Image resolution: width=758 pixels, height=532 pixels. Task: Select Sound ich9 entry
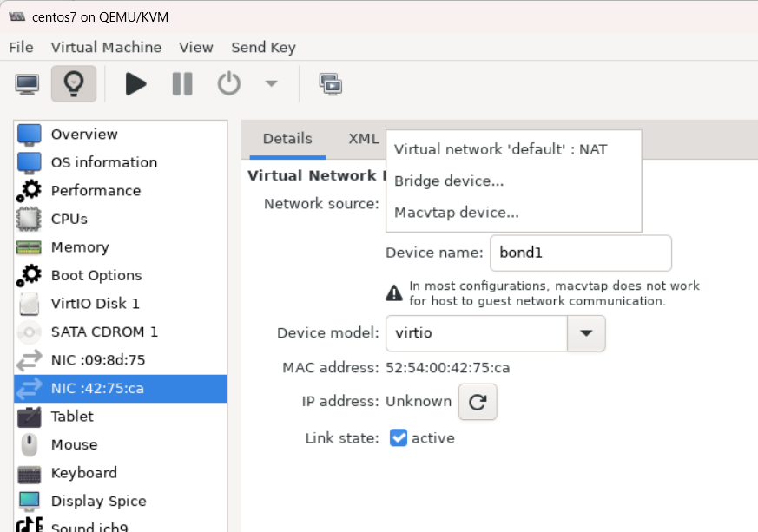(121, 526)
